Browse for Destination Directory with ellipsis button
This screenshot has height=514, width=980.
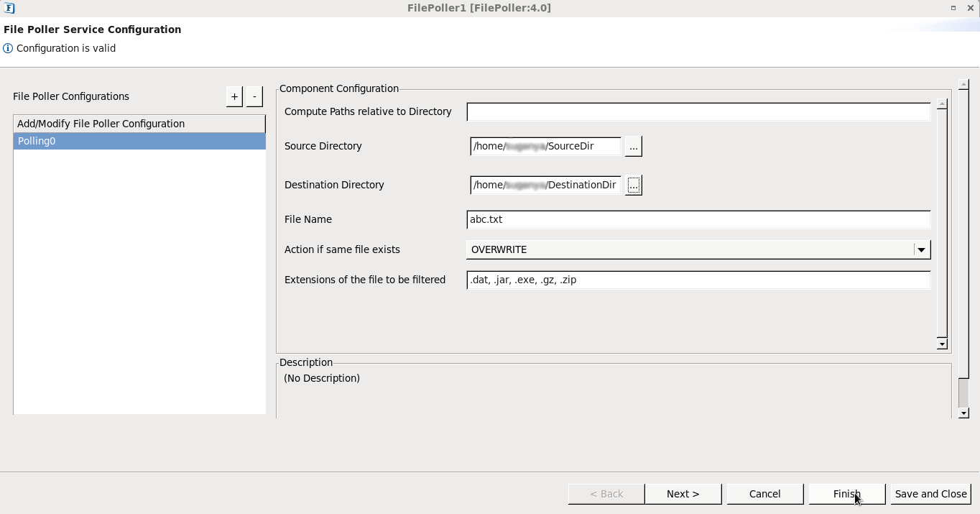(x=633, y=185)
